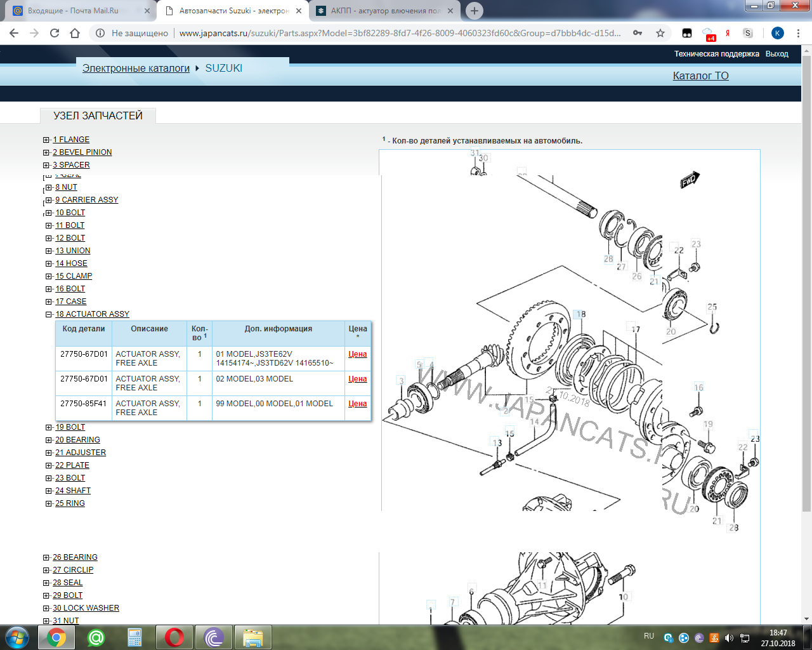Open the Электронные каталоги breadcrumb link
The height and width of the screenshot is (650, 812).
136,68
